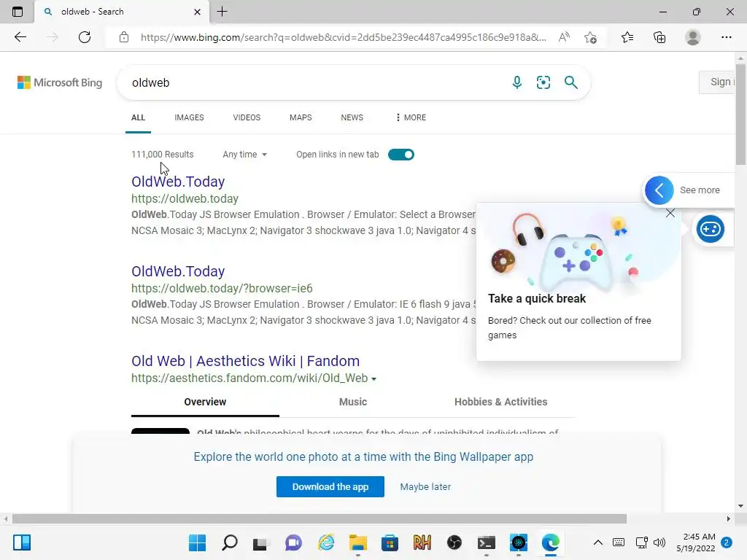Open the OBS Studio taskbar icon
747x560 pixels.
454,542
